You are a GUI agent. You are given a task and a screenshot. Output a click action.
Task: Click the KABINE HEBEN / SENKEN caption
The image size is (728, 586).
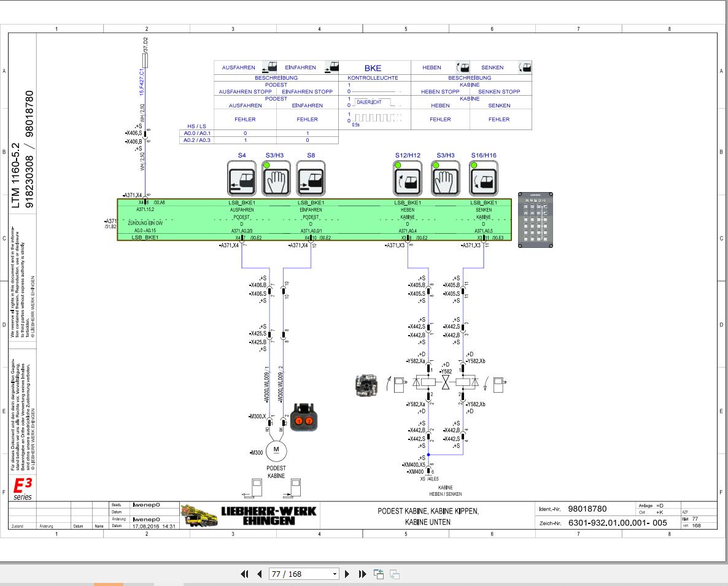click(445, 491)
